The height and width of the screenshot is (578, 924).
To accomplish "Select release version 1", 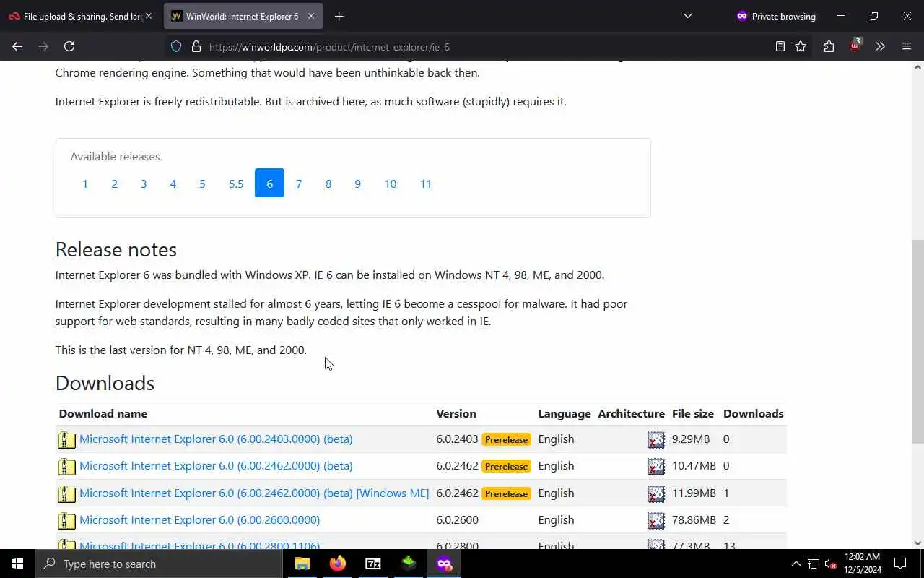I will 84,184.
